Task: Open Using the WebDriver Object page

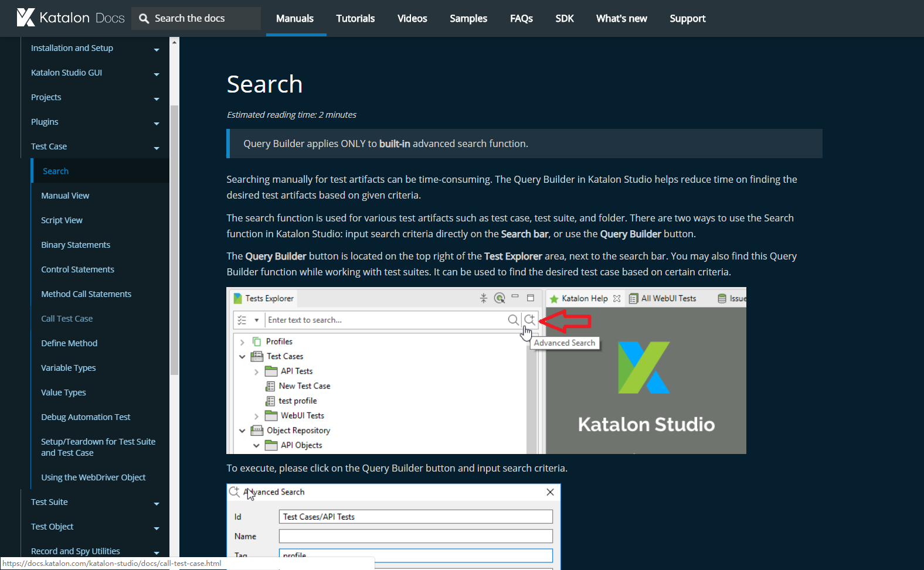Action: (x=93, y=477)
